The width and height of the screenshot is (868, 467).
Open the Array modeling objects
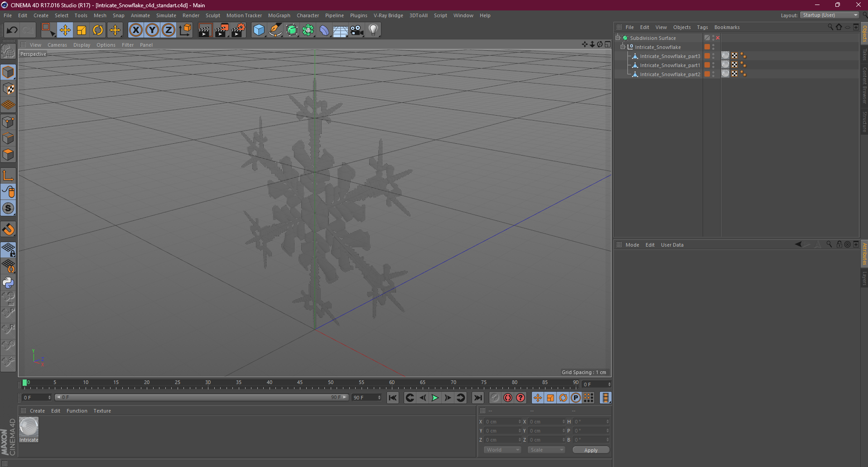pos(308,30)
